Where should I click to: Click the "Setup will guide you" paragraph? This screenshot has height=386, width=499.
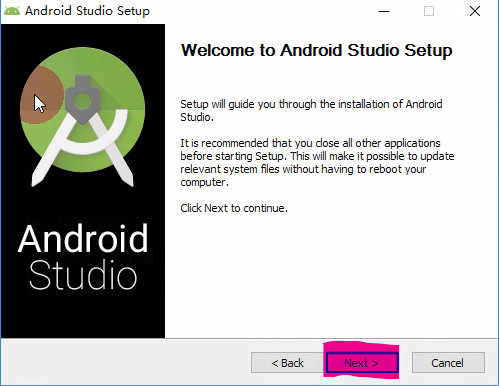311,111
